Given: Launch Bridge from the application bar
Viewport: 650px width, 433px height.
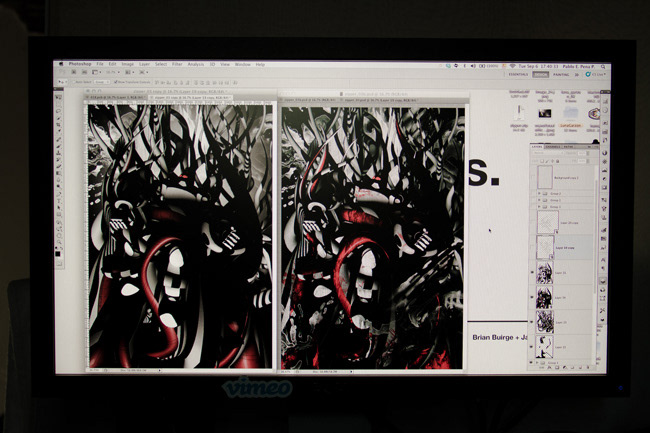Looking at the screenshot, I should [x=74, y=72].
